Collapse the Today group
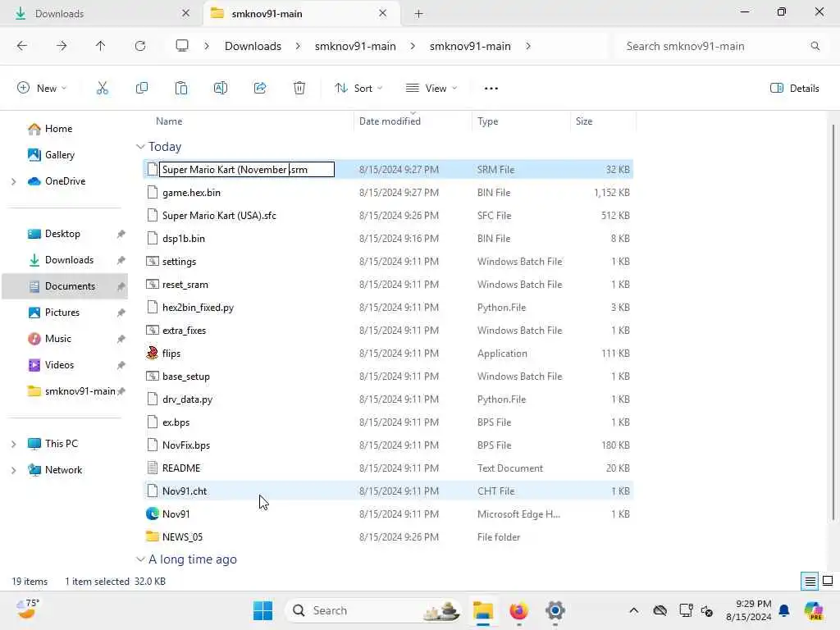 pos(140,147)
